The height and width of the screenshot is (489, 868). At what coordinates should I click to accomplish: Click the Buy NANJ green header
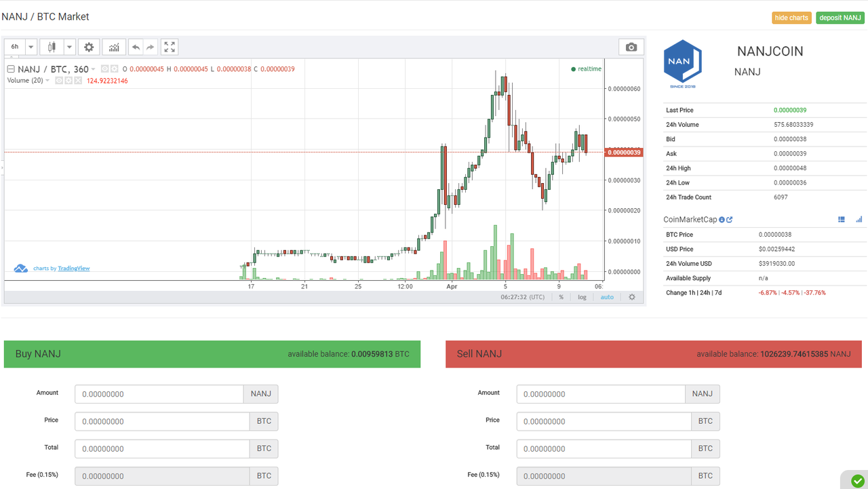[212, 354]
